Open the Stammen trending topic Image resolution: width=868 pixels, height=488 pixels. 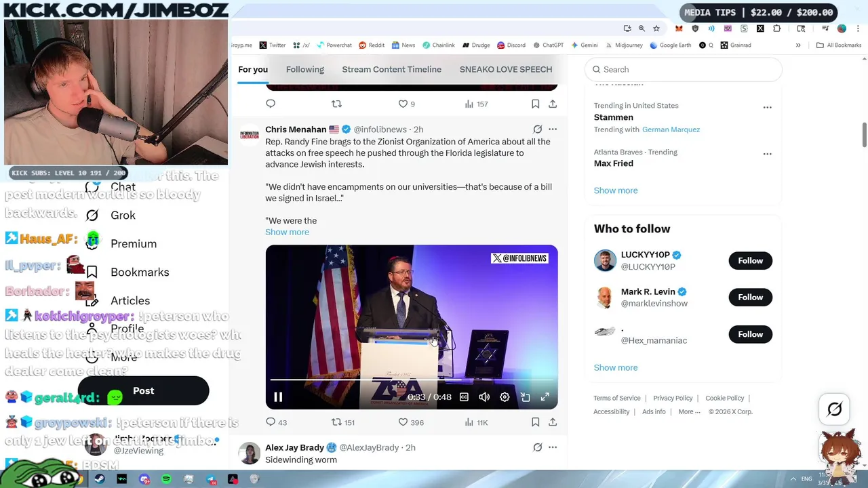[614, 117]
